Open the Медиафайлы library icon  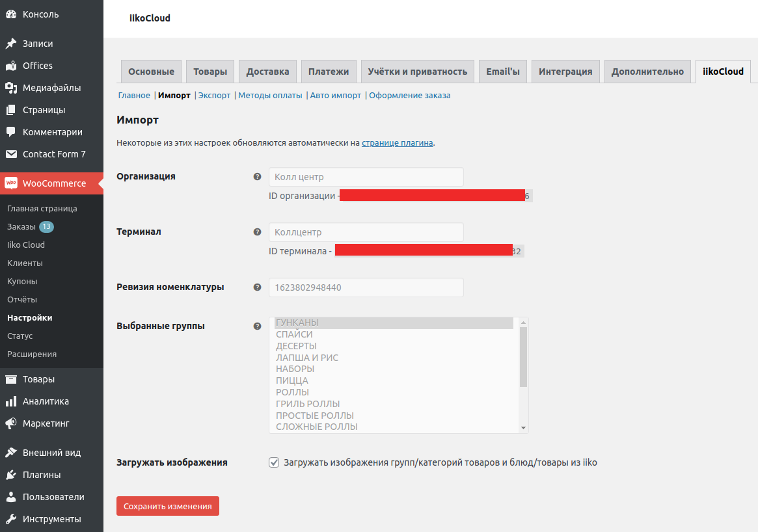pyautogui.click(x=10, y=87)
